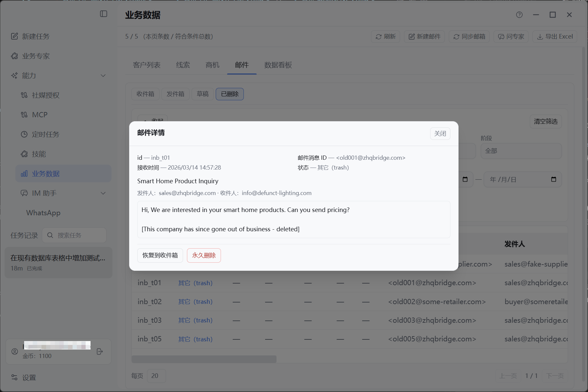Click the horizontal table scrollbar
Image resolution: width=588 pixels, height=392 pixels.
click(x=204, y=359)
